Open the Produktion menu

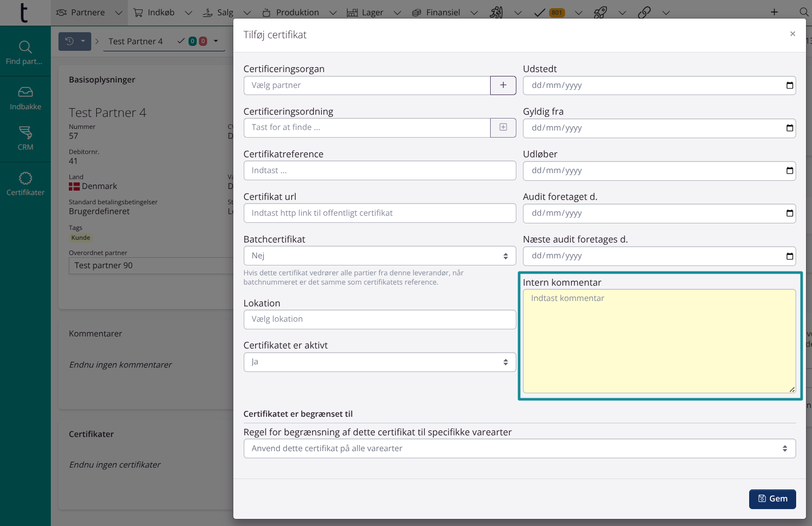click(x=297, y=13)
